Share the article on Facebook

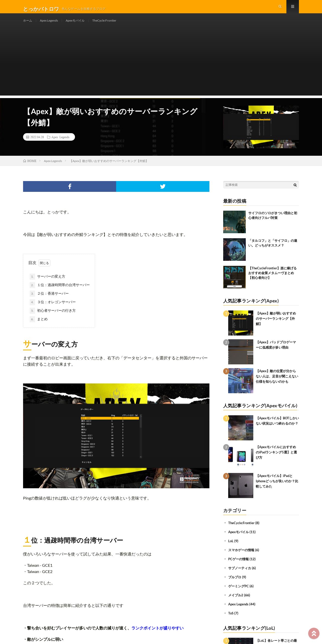click(x=69, y=186)
